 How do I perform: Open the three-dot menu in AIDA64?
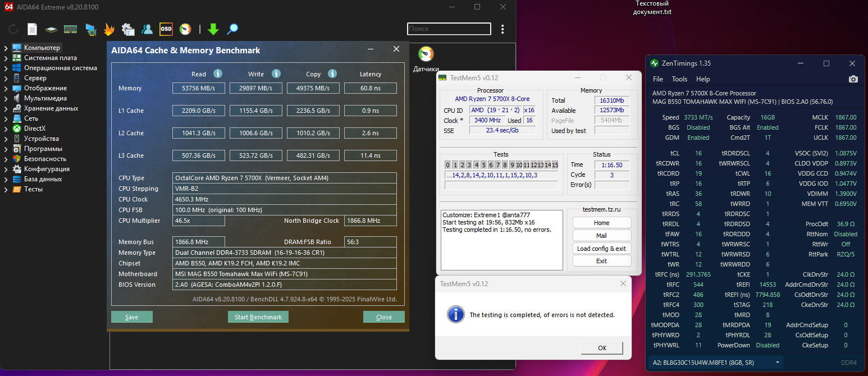pos(502,29)
